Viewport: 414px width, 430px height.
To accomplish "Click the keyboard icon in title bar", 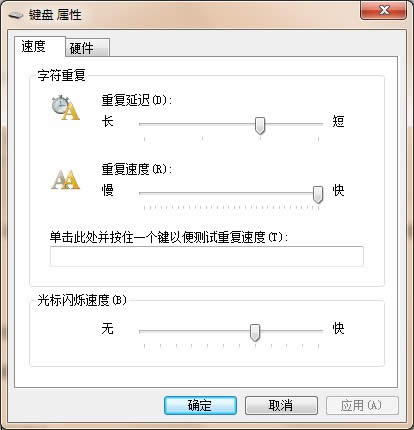I will pyautogui.click(x=16, y=15).
